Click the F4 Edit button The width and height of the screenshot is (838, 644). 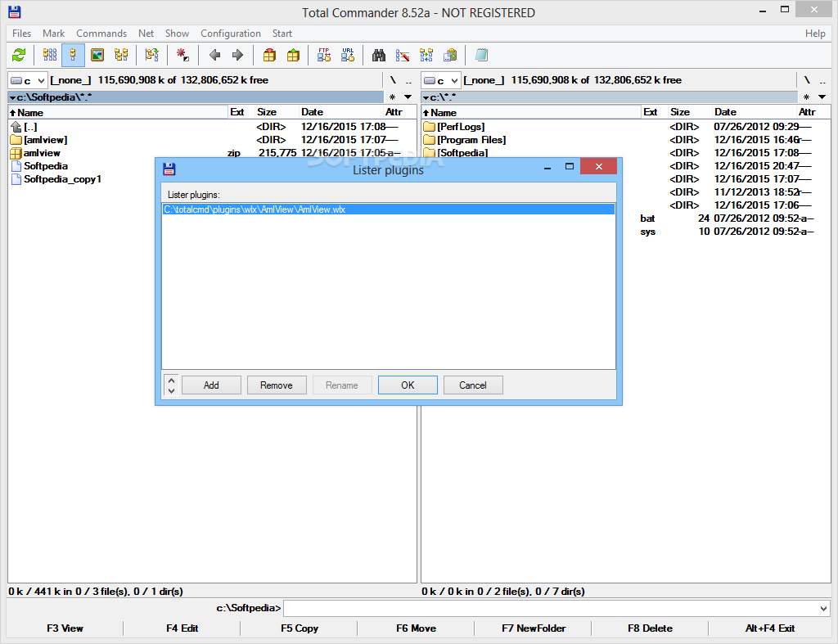point(182,628)
